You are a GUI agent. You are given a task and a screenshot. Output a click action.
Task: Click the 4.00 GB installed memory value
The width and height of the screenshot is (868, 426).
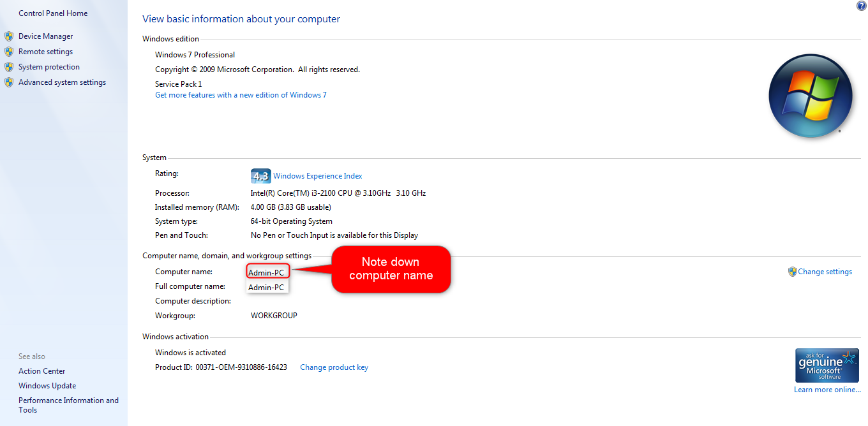(291, 207)
